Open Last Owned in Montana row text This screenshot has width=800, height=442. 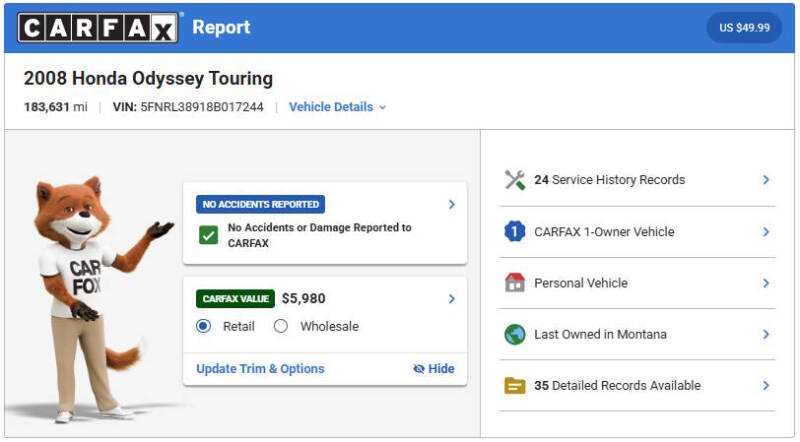point(600,334)
